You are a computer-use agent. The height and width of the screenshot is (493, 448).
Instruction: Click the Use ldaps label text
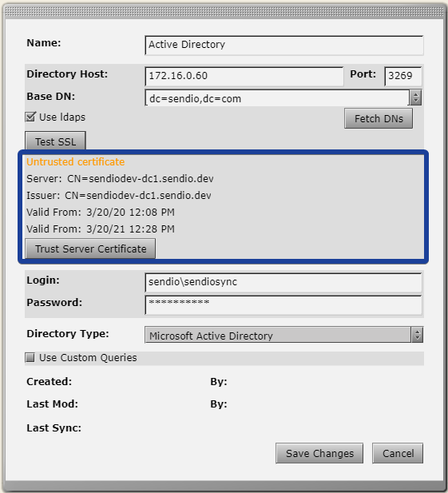point(62,117)
